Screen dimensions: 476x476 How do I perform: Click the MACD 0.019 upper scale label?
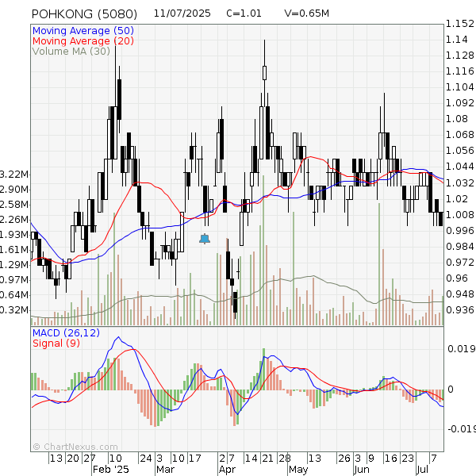pyautogui.click(x=462, y=348)
